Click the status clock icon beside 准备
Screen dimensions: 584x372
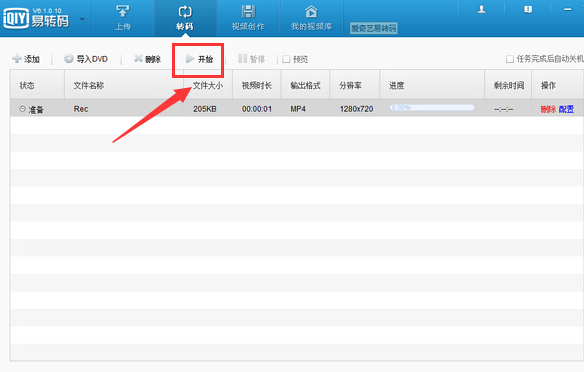point(22,109)
